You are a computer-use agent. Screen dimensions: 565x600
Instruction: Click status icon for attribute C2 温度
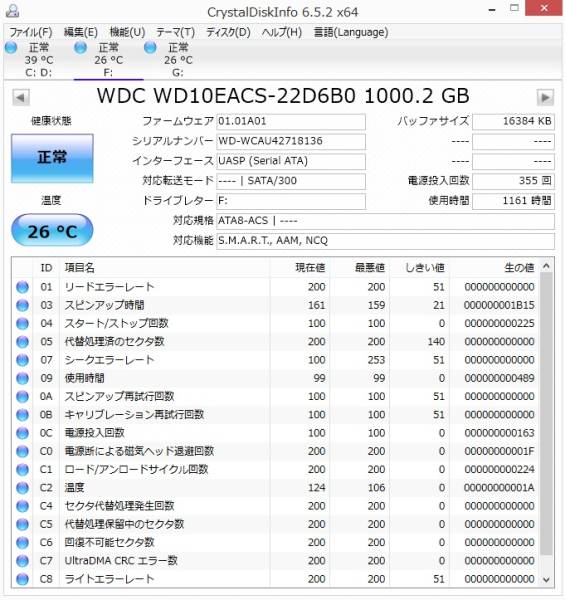pos(23,488)
